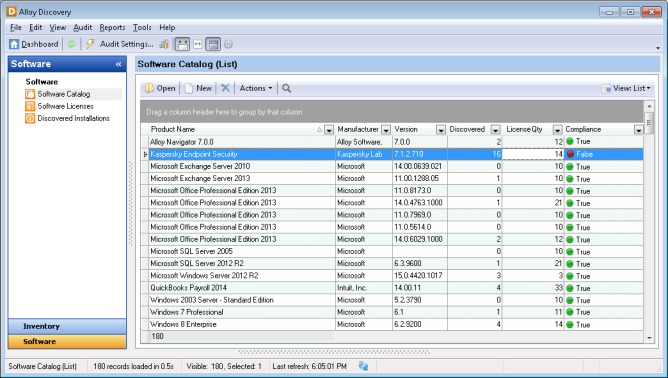Image resolution: width=668 pixels, height=378 pixels.
Task: Open Product Name column filter dropdown
Action: pos(329,130)
